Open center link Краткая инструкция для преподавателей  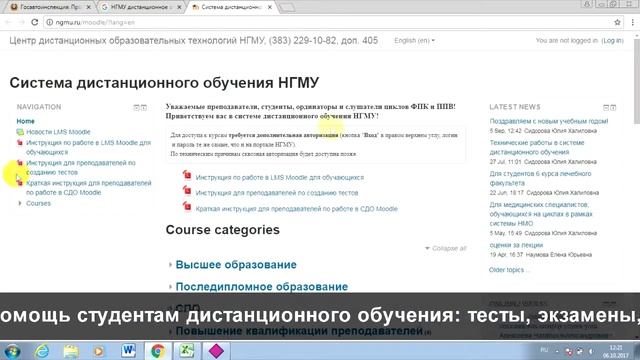(296, 209)
